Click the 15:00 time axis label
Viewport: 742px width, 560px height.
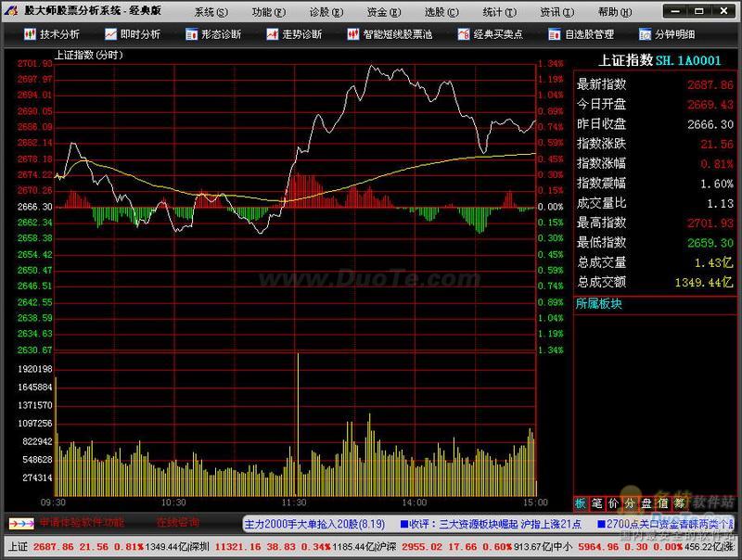tap(535, 503)
